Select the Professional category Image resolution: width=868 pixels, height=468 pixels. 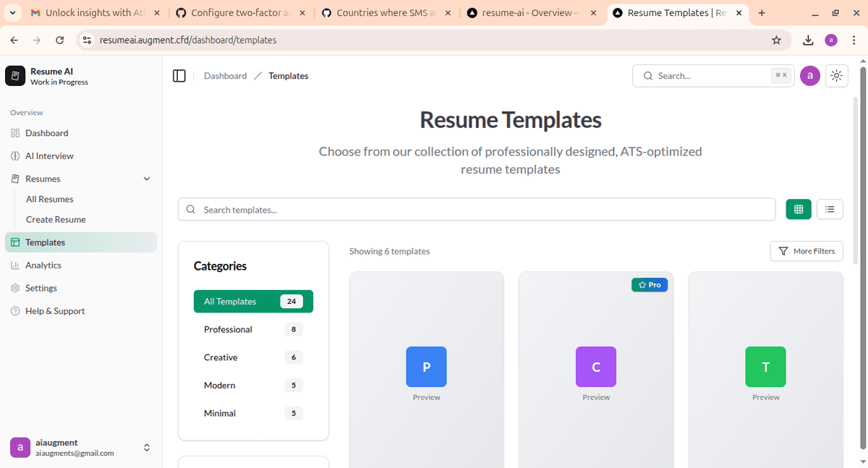228,330
